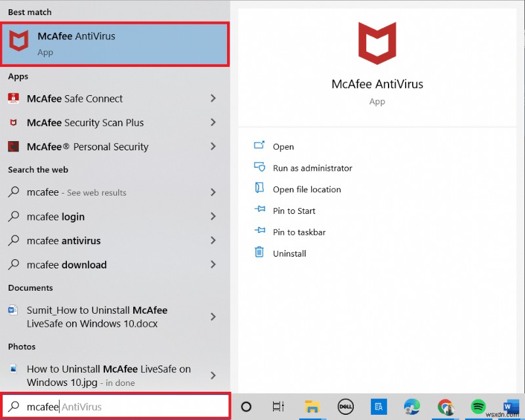Select Pin to Start
Image resolution: width=525 pixels, height=420 pixels.
pos(294,211)
